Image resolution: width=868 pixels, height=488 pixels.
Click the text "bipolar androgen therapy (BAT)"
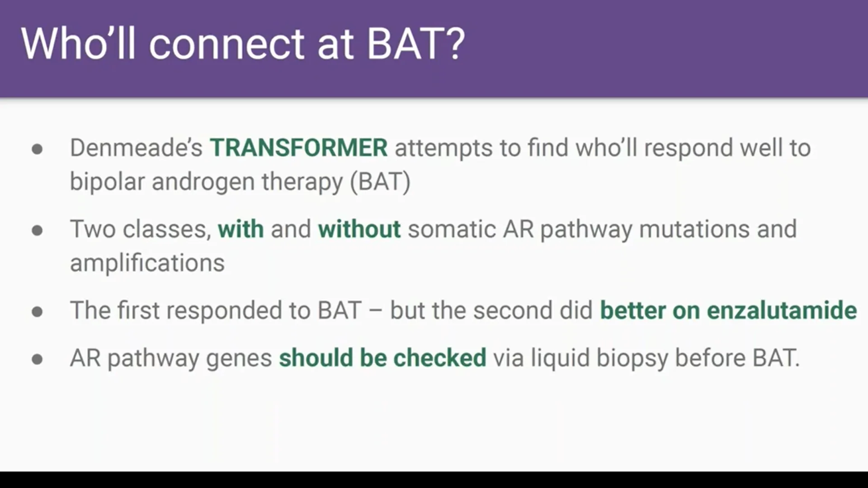pyautogui.click(x=240, y=182)
